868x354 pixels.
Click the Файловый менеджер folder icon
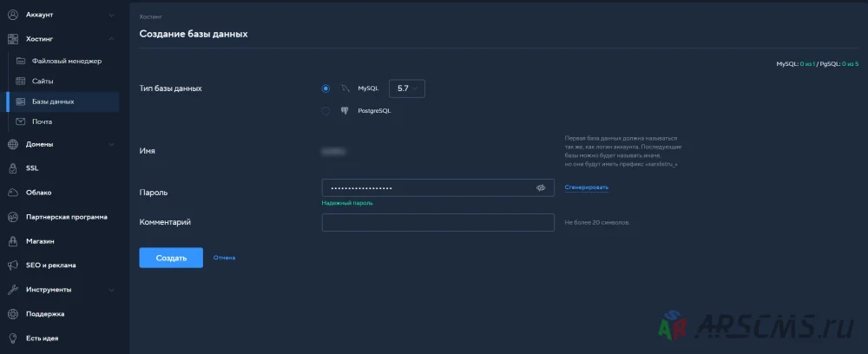tap(21, 61)
